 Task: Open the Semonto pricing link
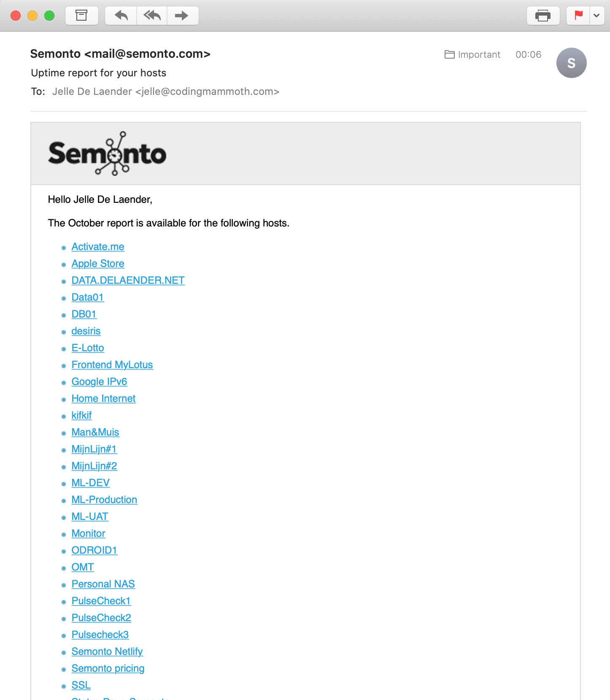click(108, 668)
